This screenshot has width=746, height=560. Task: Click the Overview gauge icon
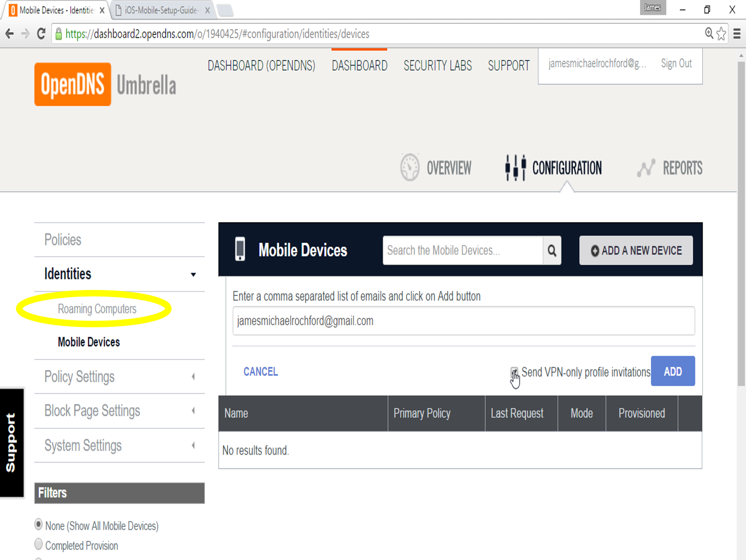410,168
